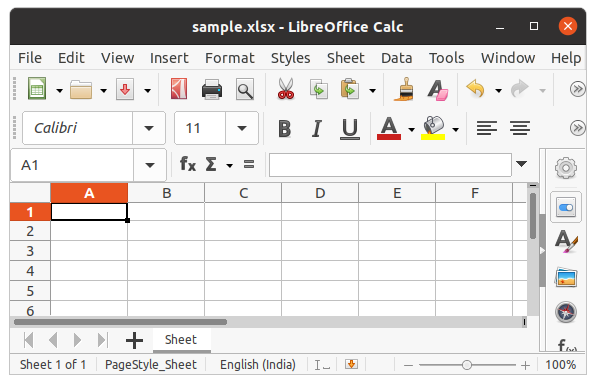Open Gallery deck in sidebar
This screenshot has height=384, width=596.
click(x=566, y=277)
